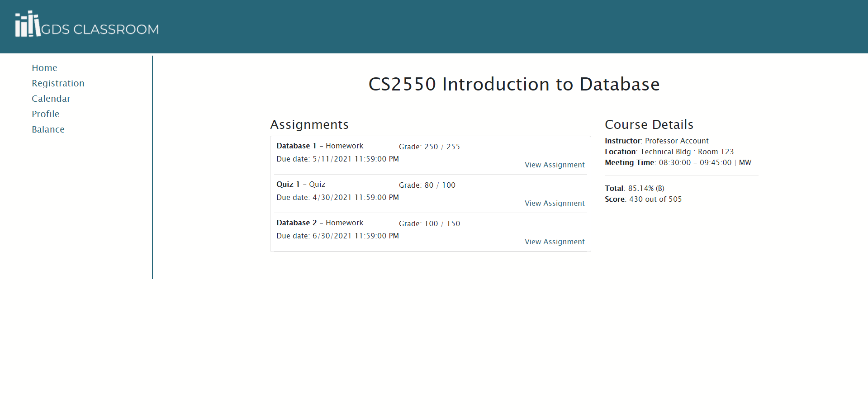Click the CS2550 Introduction to Database heading

tap(514, 84)
